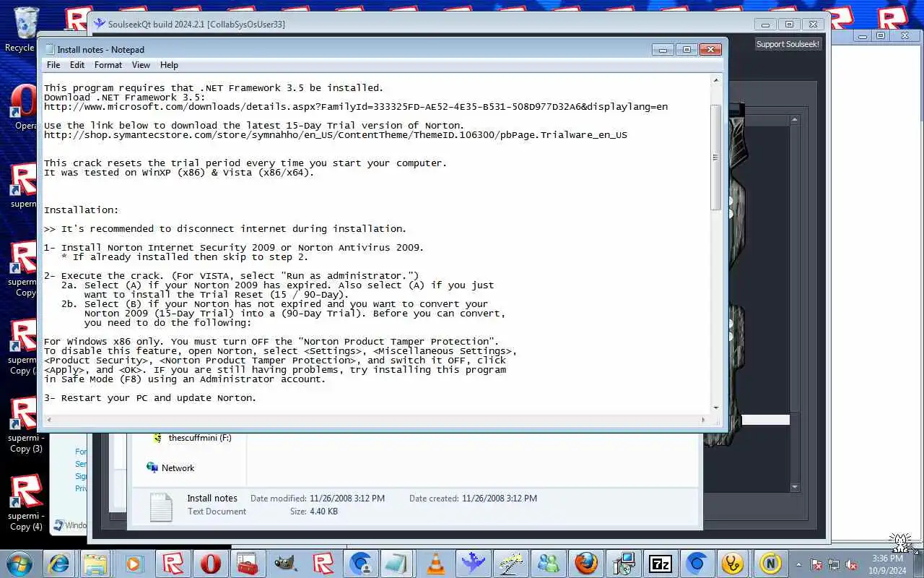Launch Firefox from the taskbar

(x=585, y=564)
